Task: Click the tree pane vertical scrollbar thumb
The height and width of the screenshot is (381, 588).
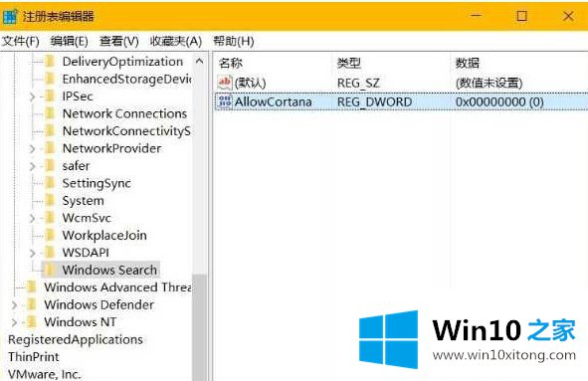Action: coord(199,327)
